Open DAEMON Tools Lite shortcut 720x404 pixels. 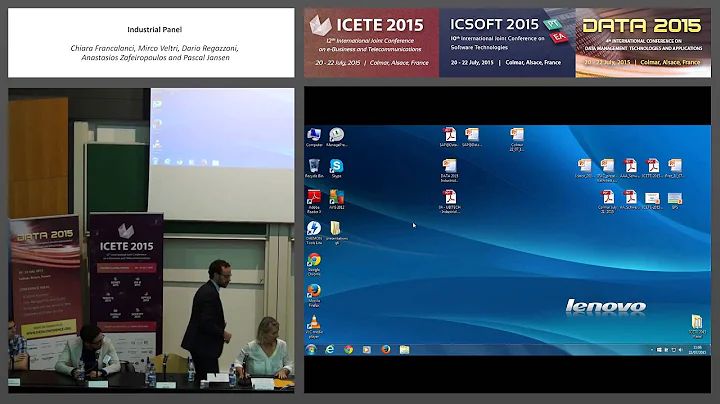tap(314, 233)
